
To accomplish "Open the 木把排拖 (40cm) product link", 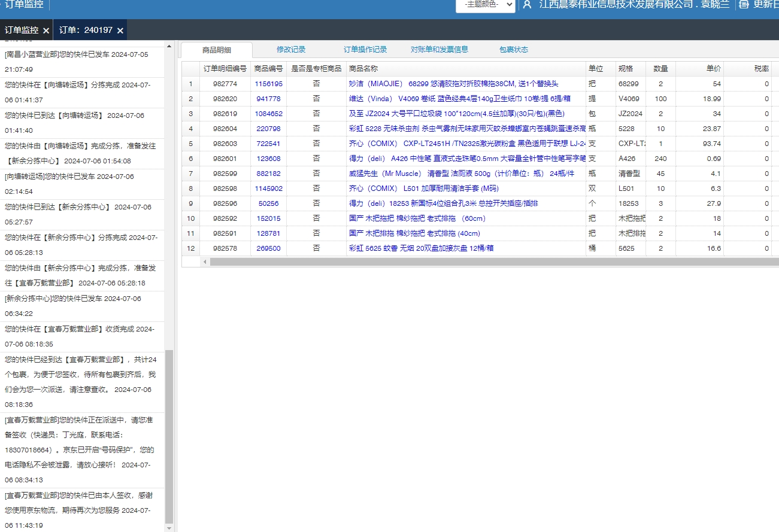I will pyautogui.click(x=414, y=233).
